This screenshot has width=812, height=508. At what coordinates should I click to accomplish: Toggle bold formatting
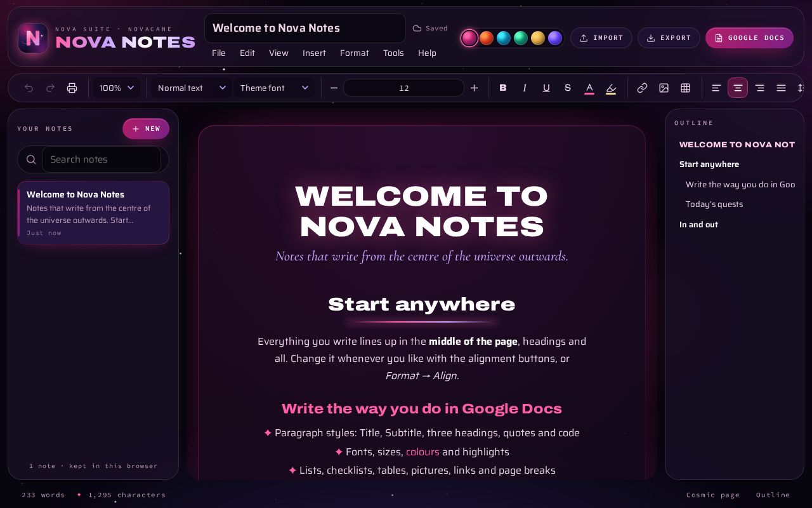pos(503,88)
